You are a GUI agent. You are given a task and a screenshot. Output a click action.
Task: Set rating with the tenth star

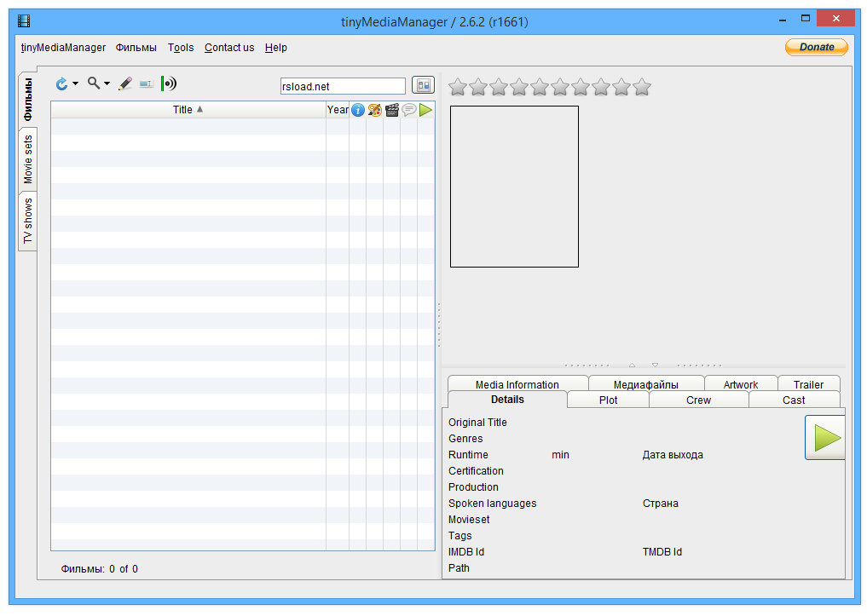pos(642,87)
